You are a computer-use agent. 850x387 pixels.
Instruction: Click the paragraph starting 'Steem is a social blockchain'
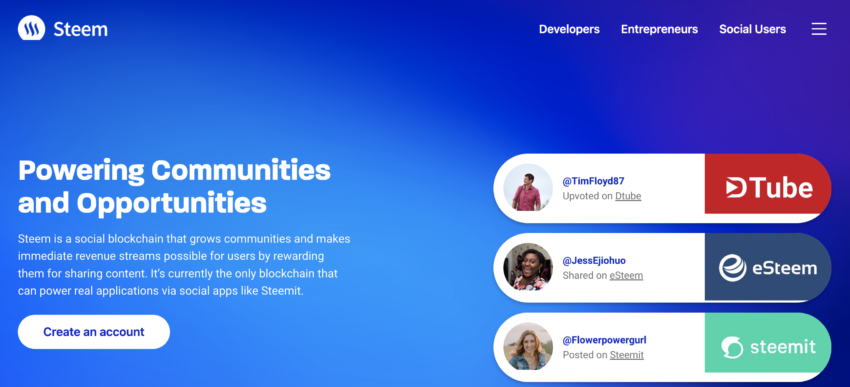(184, 265)
